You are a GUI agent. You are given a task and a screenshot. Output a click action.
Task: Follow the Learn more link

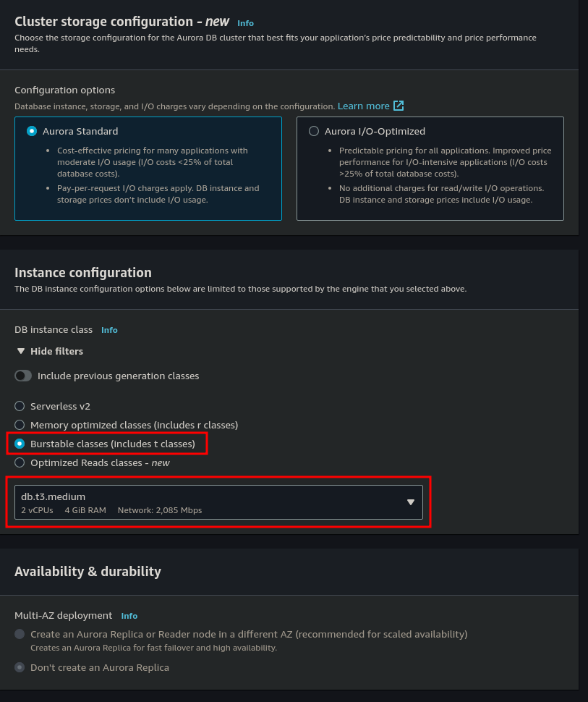tap(363, 106)
